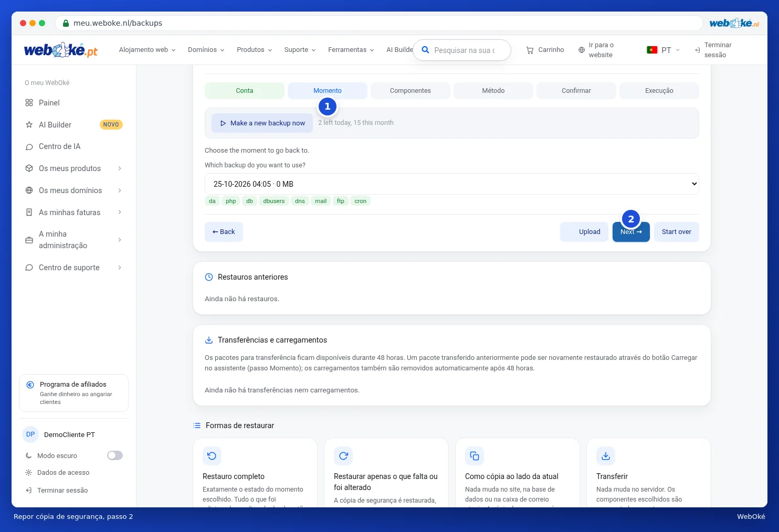Click the Back button
Screen dimensions: 779x532
[x=224, y=232]
